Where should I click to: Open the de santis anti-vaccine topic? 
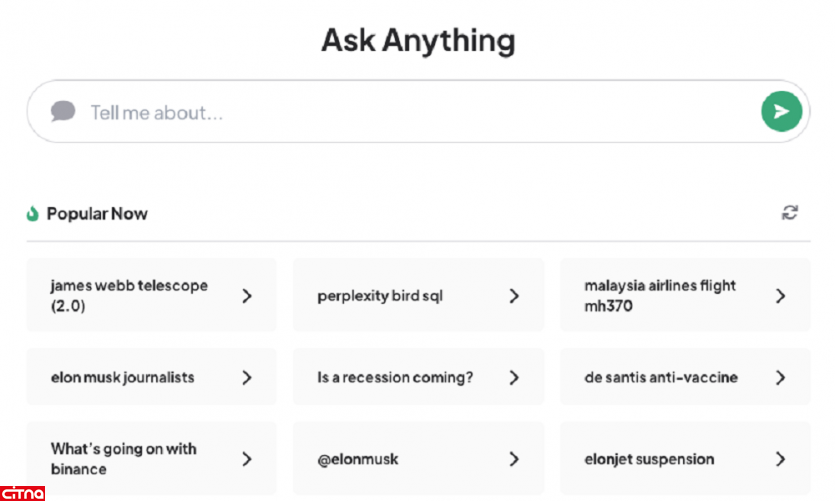tap(661, 377)
